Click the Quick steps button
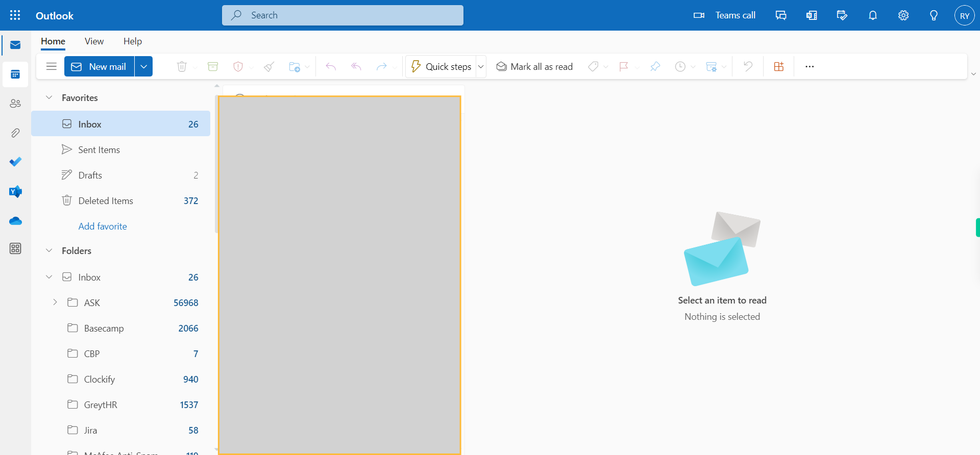This screenshot has width=980, height=455. point(441,66)
